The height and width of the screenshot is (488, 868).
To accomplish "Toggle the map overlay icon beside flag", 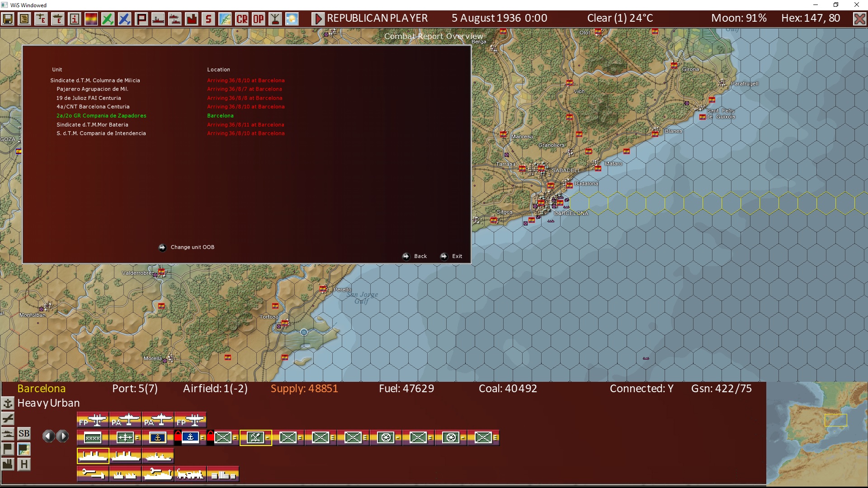I will (x=24, y=449).
